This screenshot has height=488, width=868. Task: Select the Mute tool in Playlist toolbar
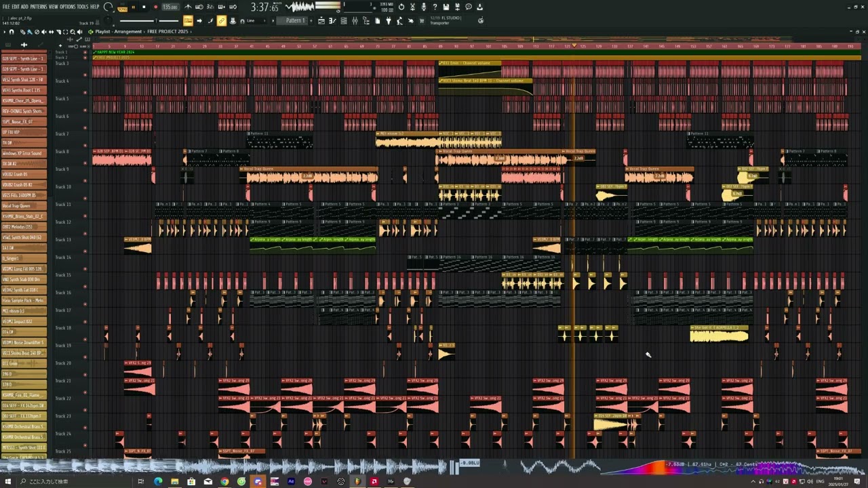pos(44,32)
